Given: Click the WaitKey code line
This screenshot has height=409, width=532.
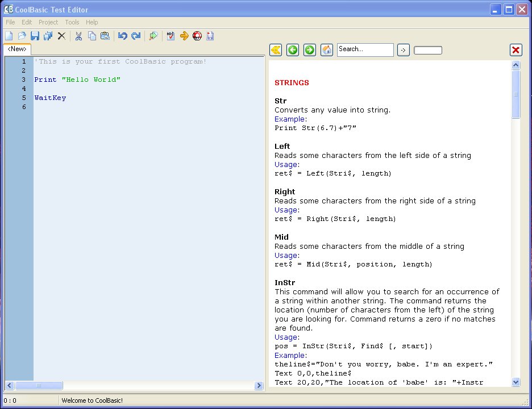Looking at the screenshot, I should point(50,98).
